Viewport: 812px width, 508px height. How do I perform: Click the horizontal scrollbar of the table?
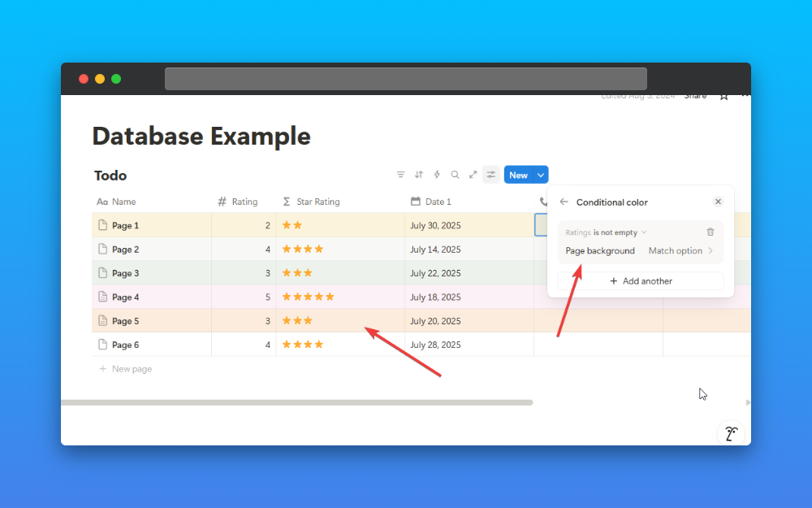tap(296, 402)
